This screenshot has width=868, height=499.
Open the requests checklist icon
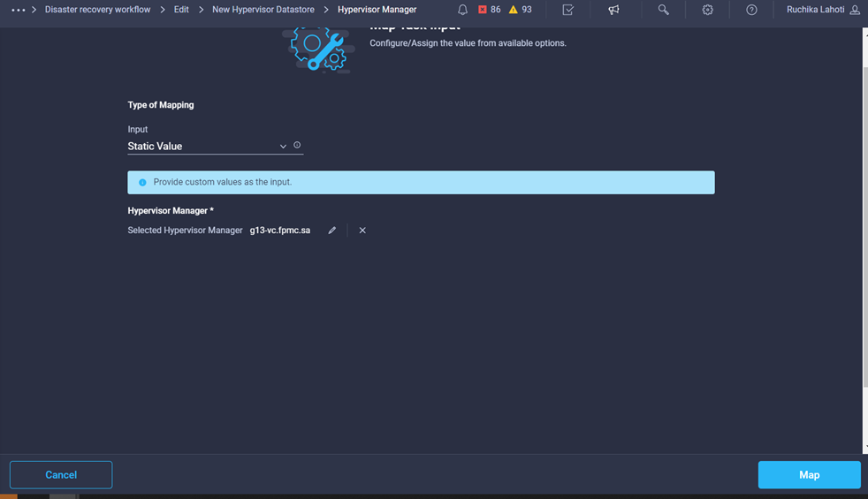point(568,10)
